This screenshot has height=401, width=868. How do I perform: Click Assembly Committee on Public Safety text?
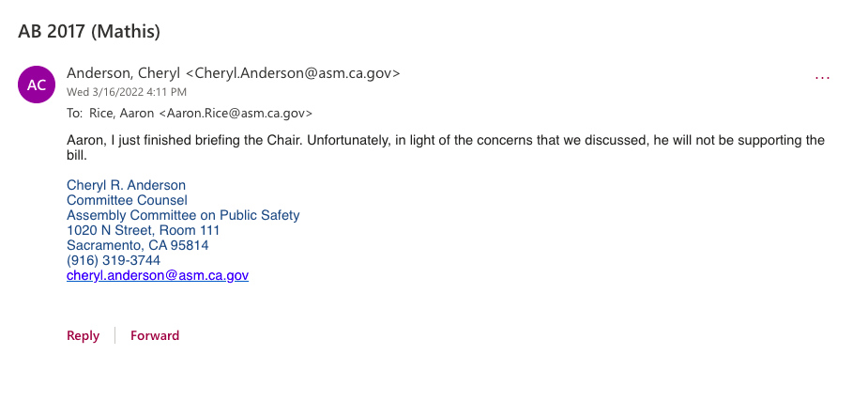[x=183, y=215]
